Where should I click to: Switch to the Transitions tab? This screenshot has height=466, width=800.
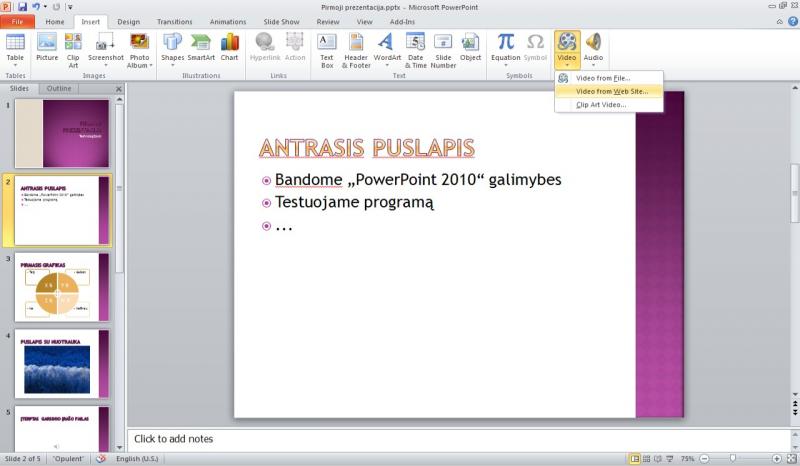(174, 22)
